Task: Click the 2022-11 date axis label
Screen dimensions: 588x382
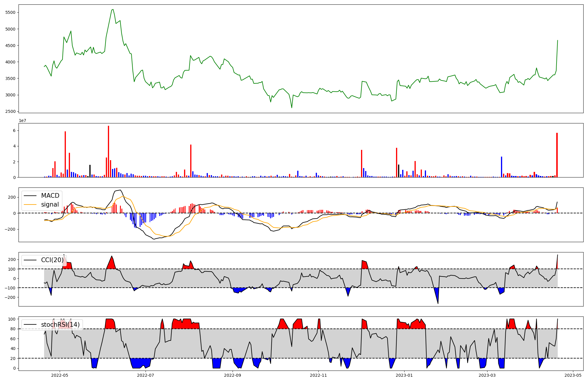Action: coord(318,375)
